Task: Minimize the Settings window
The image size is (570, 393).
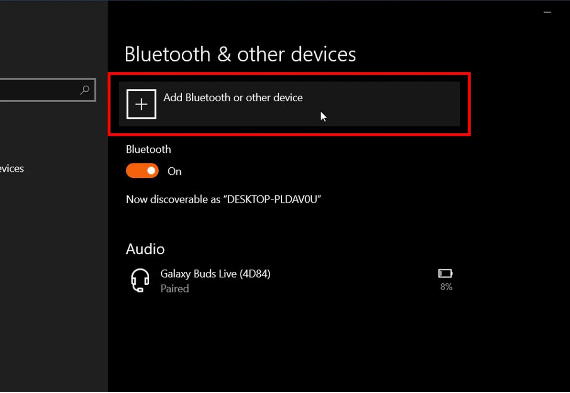Action: tap(547, 13)
